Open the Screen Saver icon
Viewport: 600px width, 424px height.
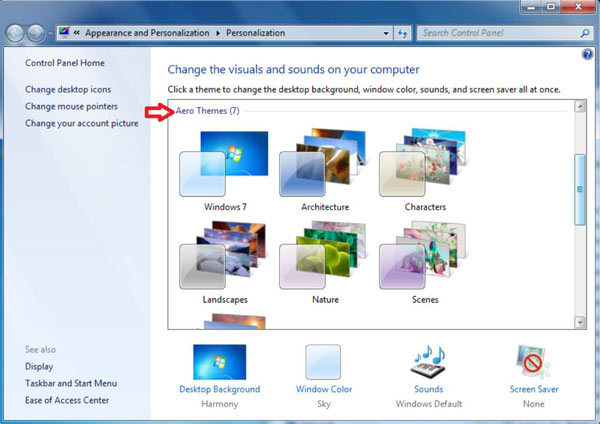533,362
